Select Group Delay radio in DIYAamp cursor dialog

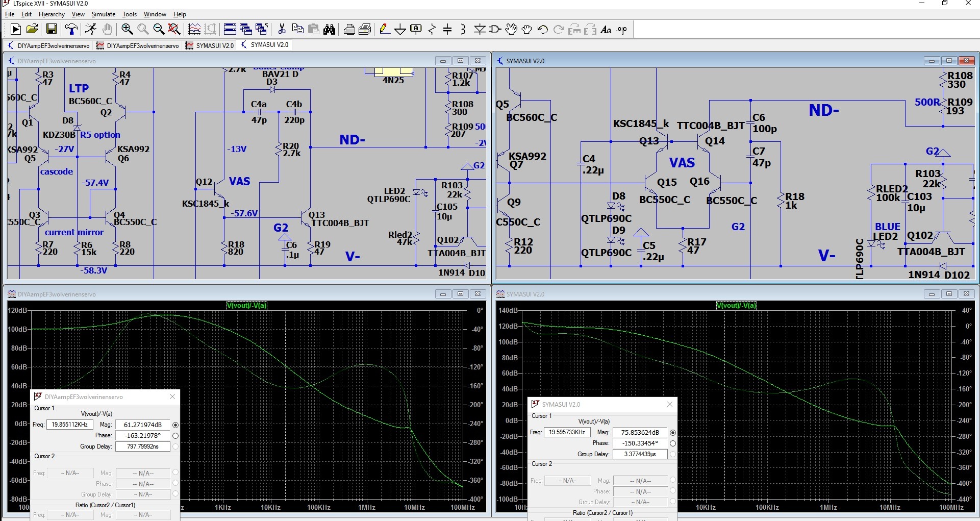175,446
